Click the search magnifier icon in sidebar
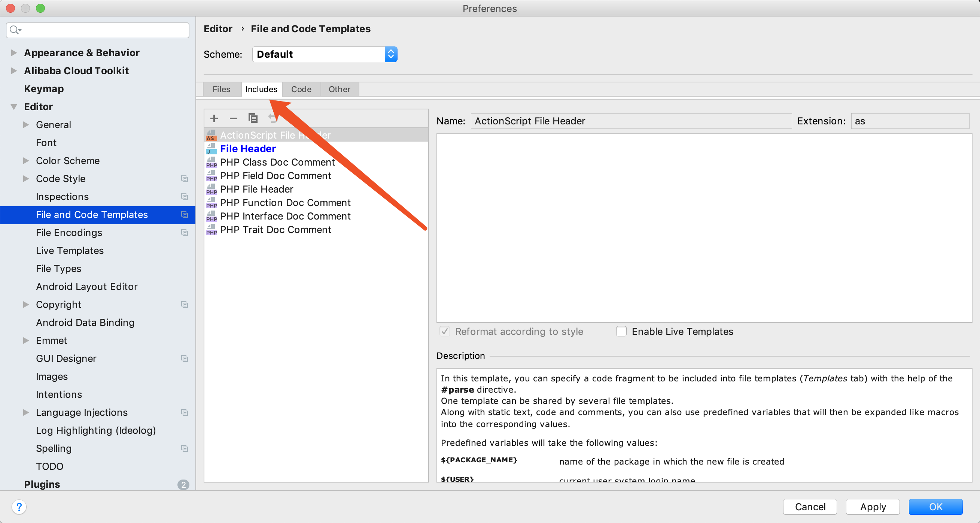 coord(15,30)
